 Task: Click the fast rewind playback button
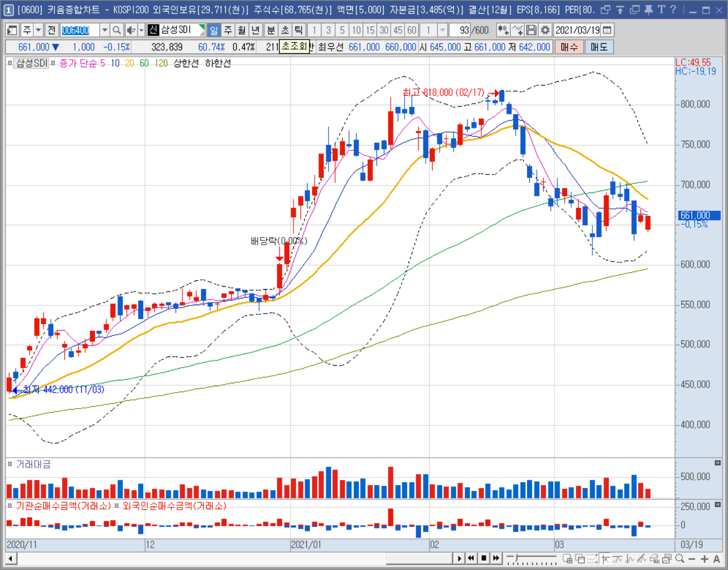pos(471,558)
